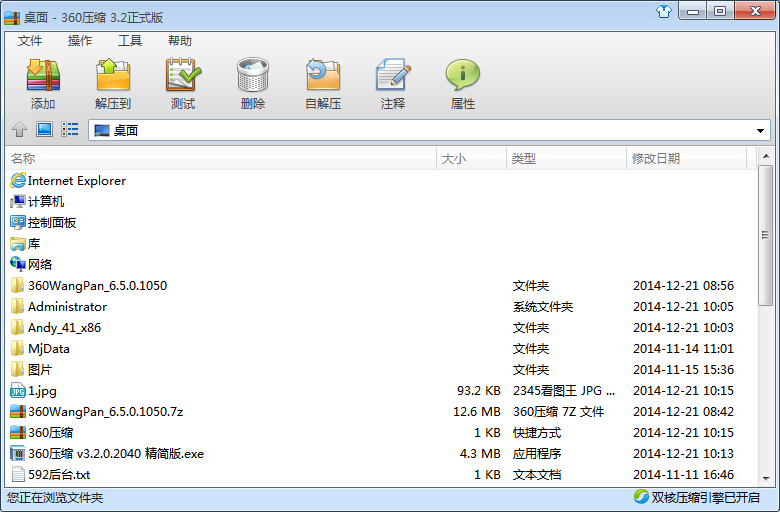Click the 系统文件夹 type cell
780x512 pixels.
click(543, 307)
